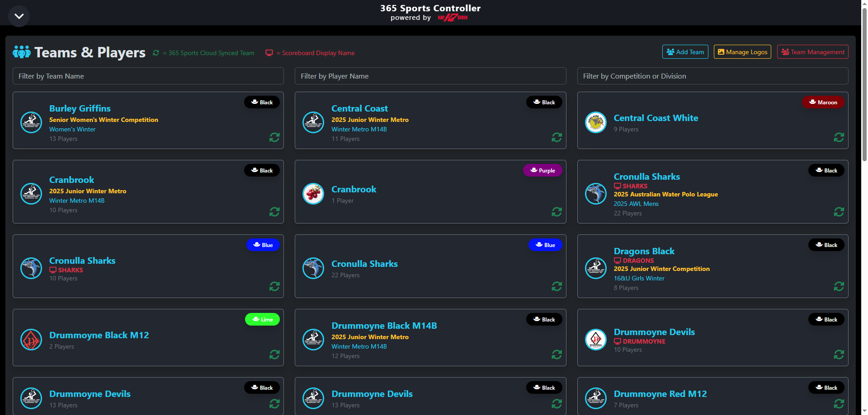Open Manage Logos
868x415 pixels.
(x=742, y=51)
